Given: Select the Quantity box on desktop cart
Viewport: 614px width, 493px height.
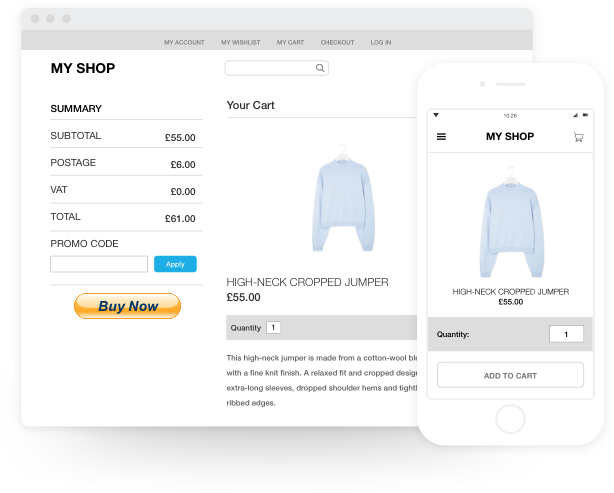Looking at the screenshot, I should pyautogui.click(x=273, y=327).
